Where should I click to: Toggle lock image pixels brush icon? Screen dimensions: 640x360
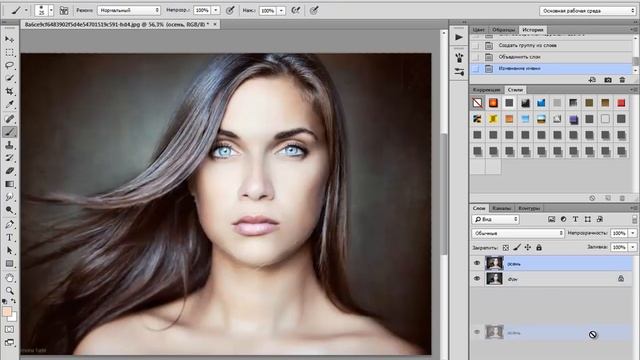coord(517,247)
